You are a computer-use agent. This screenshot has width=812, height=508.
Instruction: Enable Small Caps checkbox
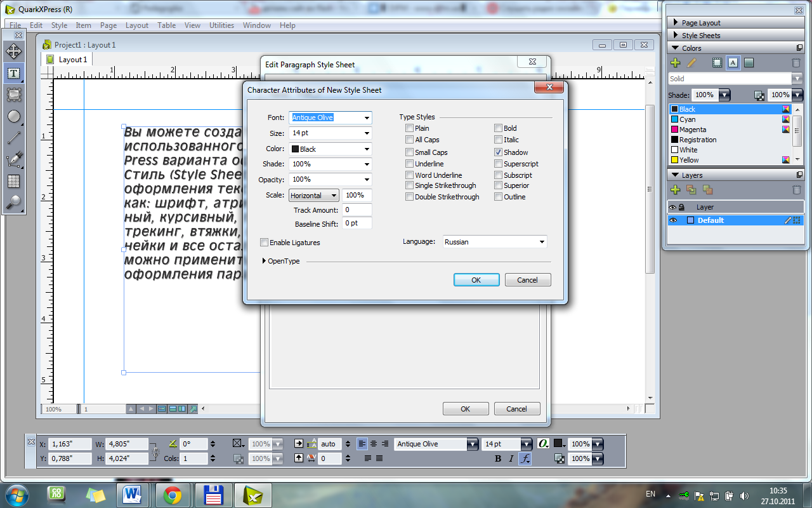pyautogui.click(x=409, y=152)
